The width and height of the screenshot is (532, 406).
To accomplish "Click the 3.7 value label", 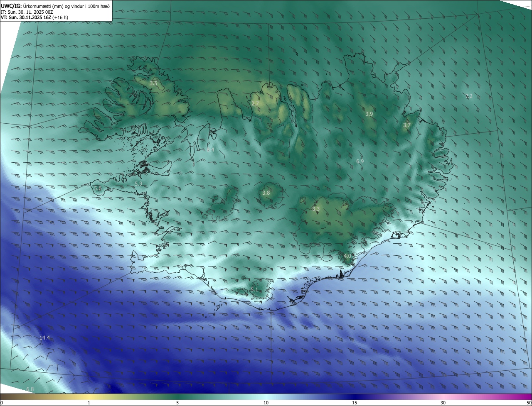I will pos(407,125).
